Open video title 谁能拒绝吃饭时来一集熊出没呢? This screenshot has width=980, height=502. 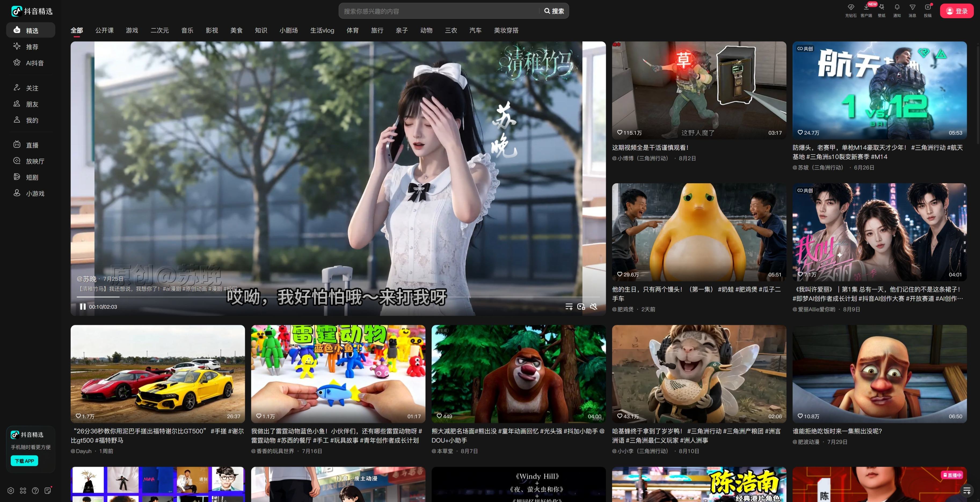pos(837,431)
